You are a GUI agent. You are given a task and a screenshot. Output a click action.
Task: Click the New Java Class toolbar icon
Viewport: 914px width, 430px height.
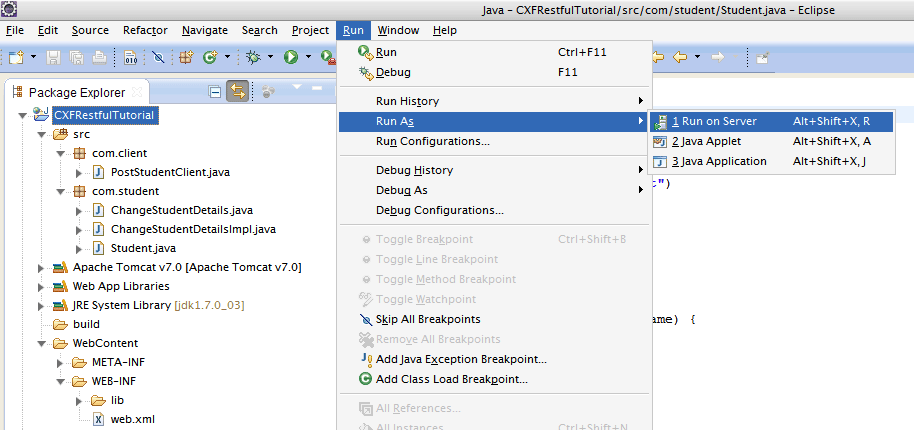click(211, 58)
